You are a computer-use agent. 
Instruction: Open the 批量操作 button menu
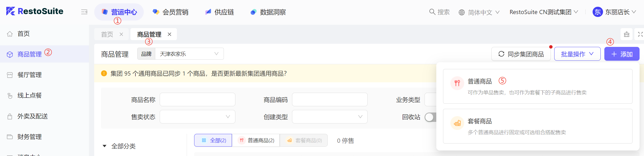coord(577,54)
